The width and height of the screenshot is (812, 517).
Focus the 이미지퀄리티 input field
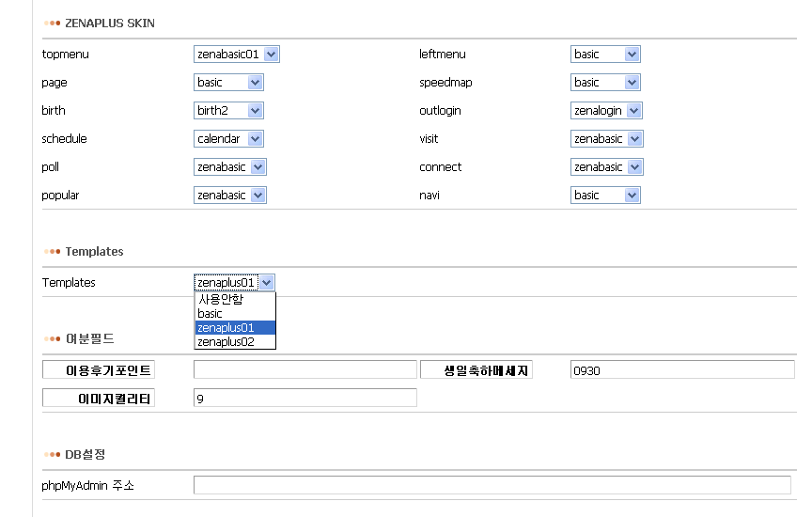tap(304, 399)
